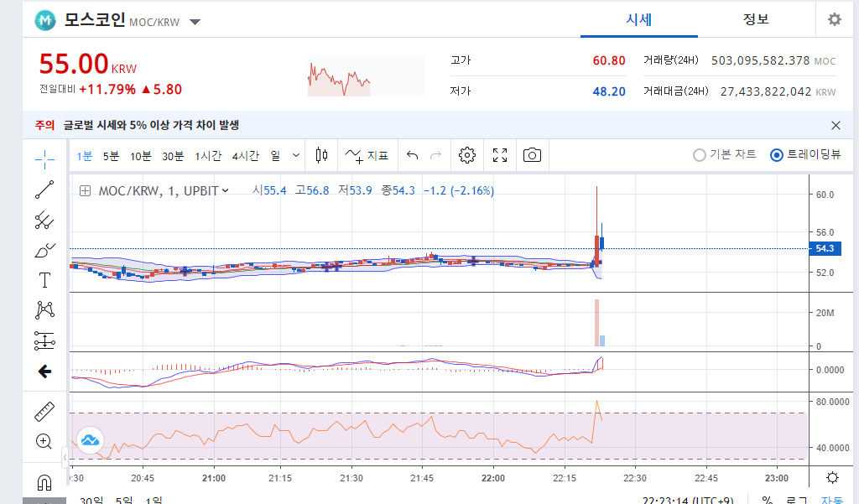Click the high price 60.80 value
This screenshot has width=859, height=504.
609,60
